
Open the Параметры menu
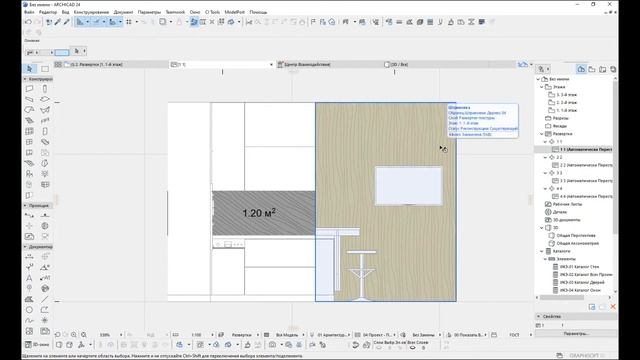(149, 12)
